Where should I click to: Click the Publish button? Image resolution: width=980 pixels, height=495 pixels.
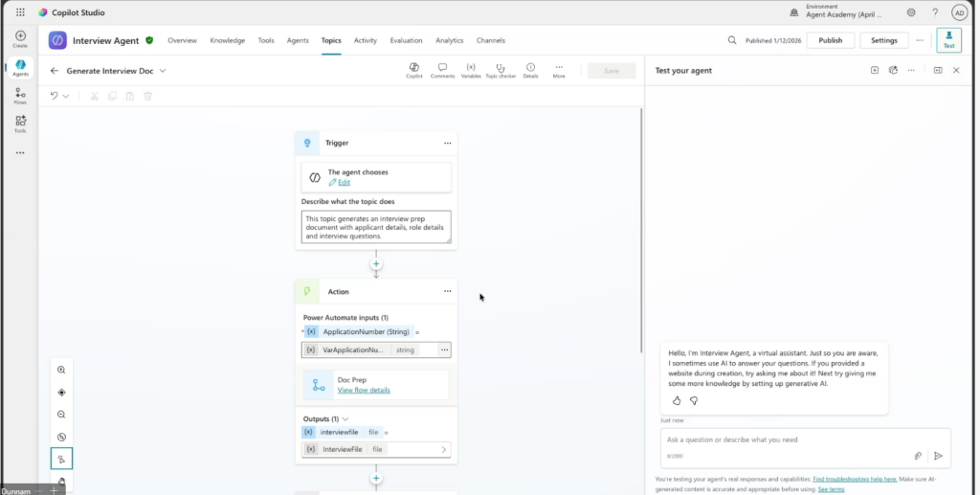tap(830, 40)
